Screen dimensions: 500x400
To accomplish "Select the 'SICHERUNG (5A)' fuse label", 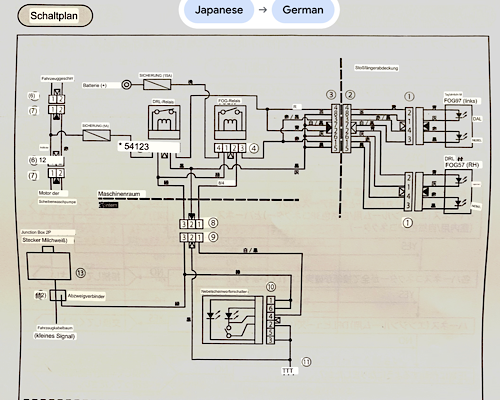I will click(x=96, y=126).
